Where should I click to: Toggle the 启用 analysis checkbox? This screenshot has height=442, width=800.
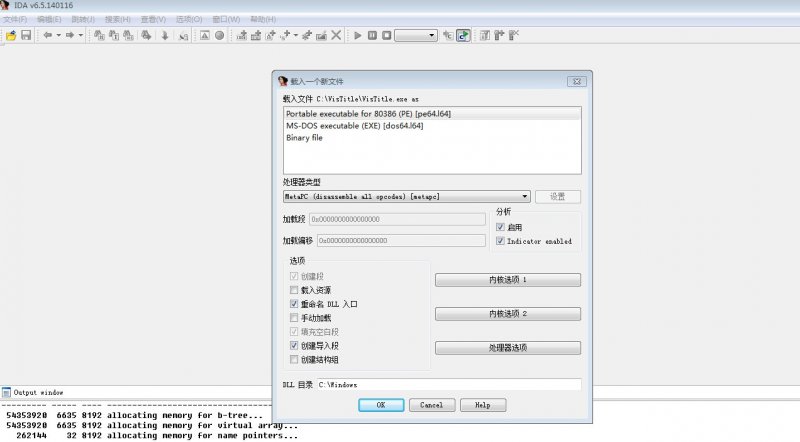[501, 227]
